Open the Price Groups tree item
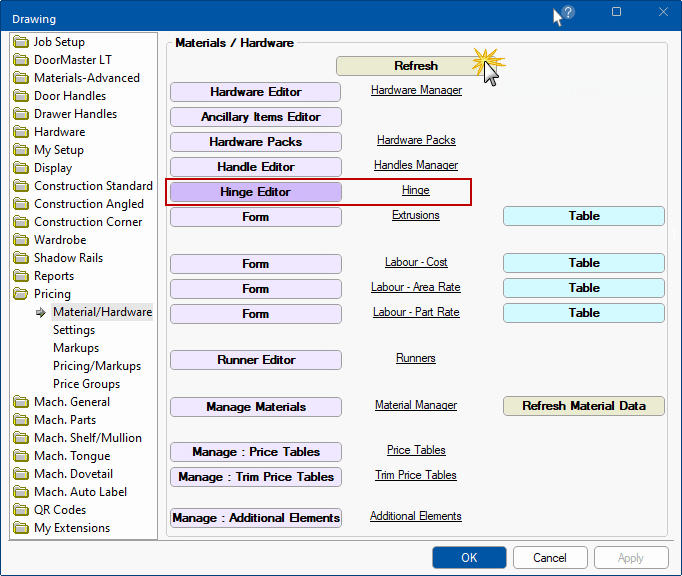Viewport: 682px width, 576px height. click(x=87, y=384)
